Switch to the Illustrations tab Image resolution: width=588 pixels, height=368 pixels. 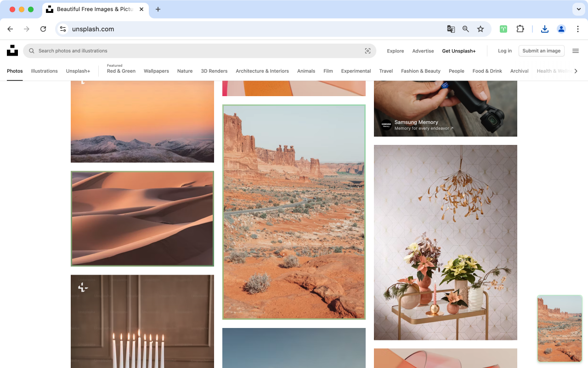45,71
